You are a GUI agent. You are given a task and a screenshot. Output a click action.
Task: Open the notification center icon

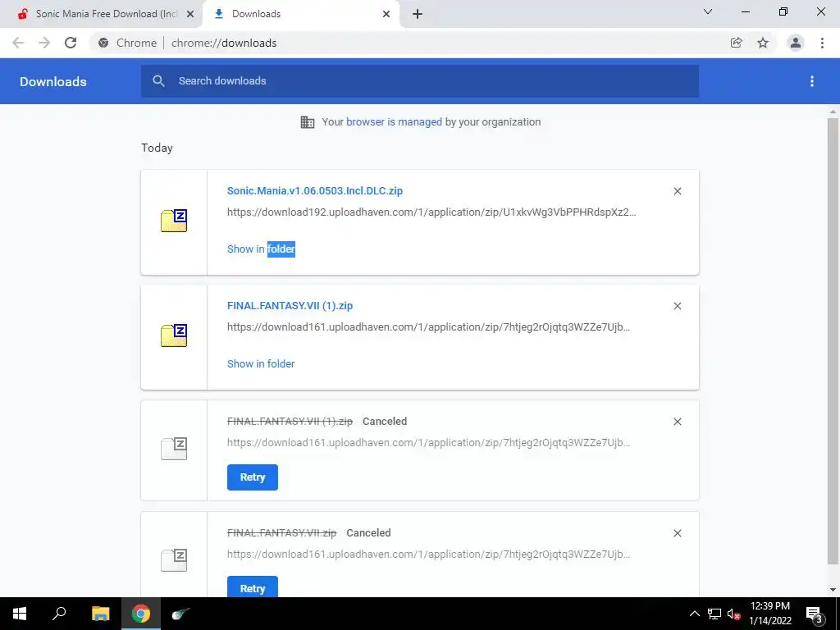pyautogui.click(x=814, y=614)
